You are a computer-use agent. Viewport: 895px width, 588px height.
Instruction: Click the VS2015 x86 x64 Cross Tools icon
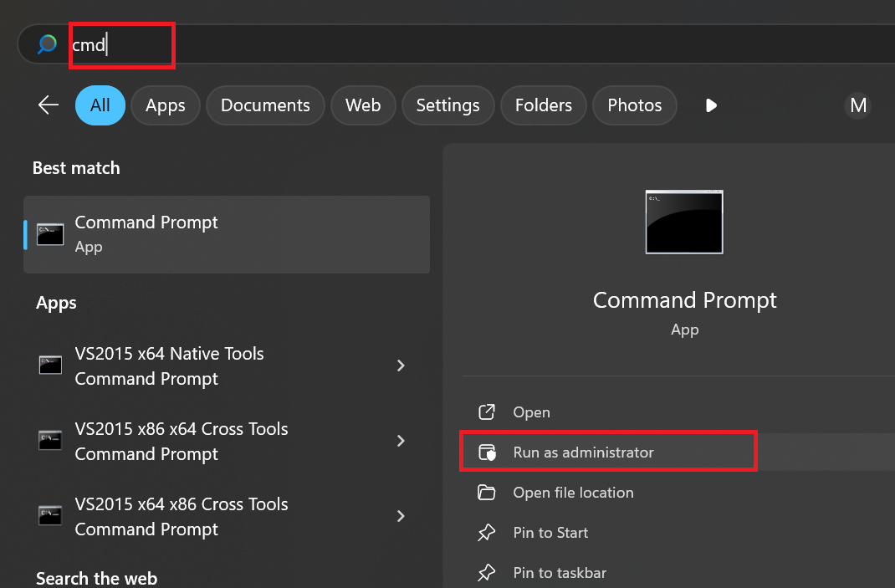(x=51, y=441)
